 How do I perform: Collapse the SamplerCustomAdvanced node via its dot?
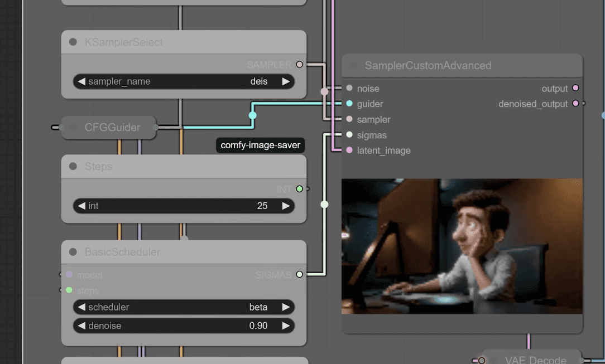(x=353, y=65)
